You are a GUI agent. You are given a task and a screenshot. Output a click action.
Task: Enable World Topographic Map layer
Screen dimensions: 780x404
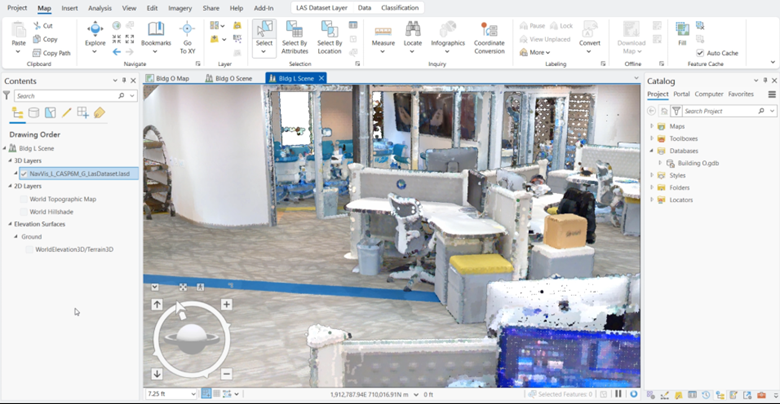coord(23,199)
